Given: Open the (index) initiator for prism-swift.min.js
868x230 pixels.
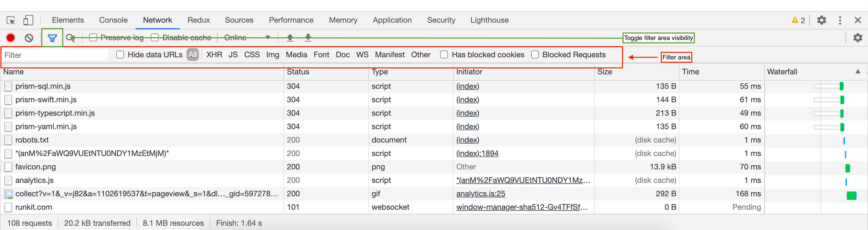Looking at the screenshot, I should coord(467,100).
